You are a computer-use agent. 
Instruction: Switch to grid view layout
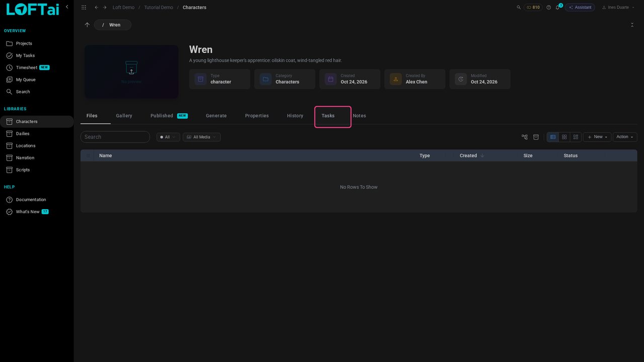[565, 137]
